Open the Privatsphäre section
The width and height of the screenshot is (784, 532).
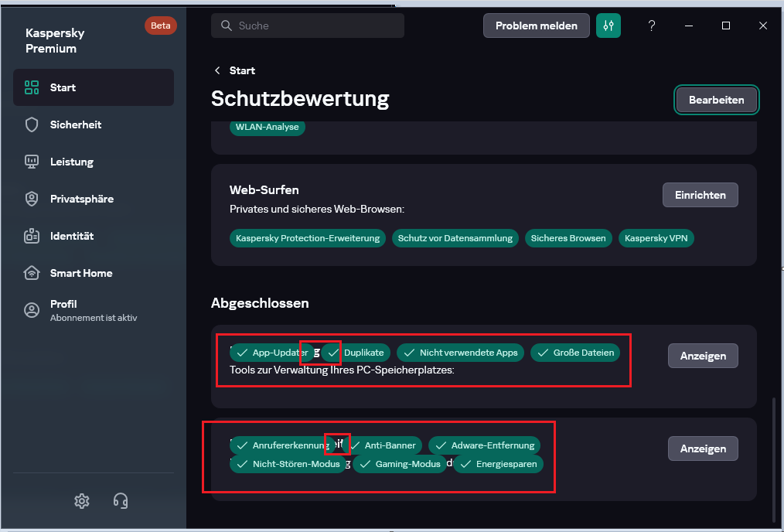tap(94, 199)
